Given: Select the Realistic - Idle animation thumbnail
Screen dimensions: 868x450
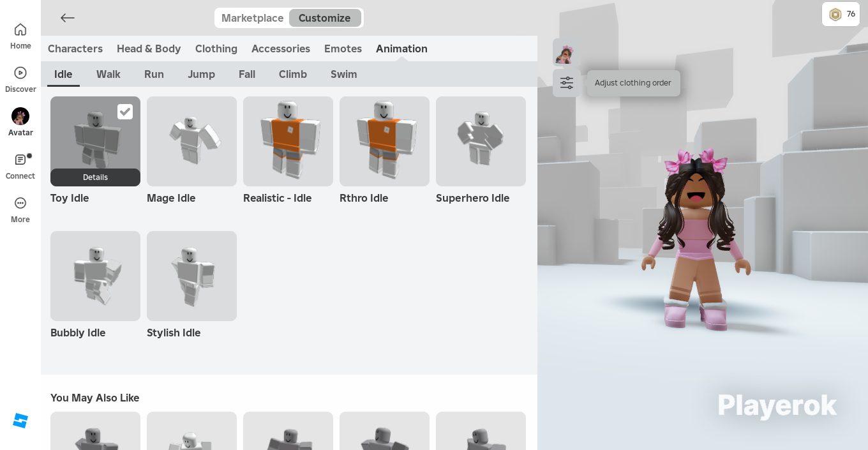Looking at the screenshot, I should (x=288, y=141).
